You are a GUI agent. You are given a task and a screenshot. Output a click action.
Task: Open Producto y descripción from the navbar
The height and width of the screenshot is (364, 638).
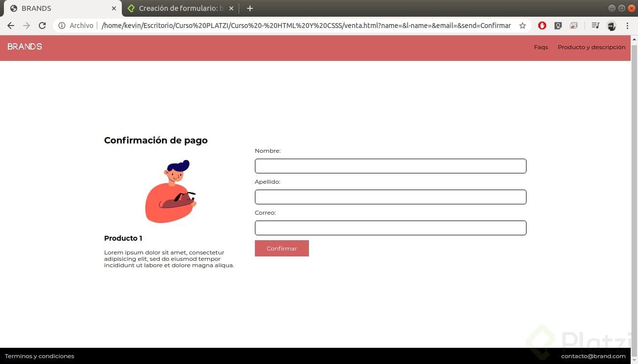591,47
